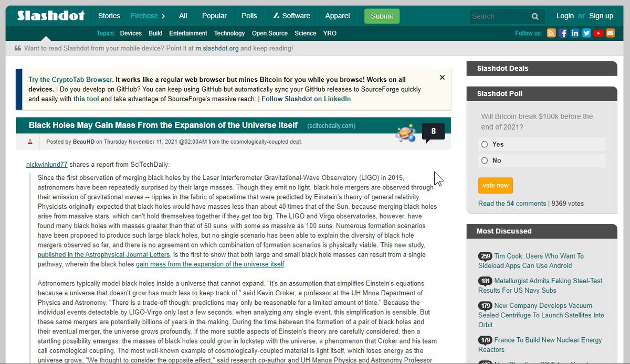Click the Slashdot Poll header
This screenshot has width=630, height=364.
(542, 93)
